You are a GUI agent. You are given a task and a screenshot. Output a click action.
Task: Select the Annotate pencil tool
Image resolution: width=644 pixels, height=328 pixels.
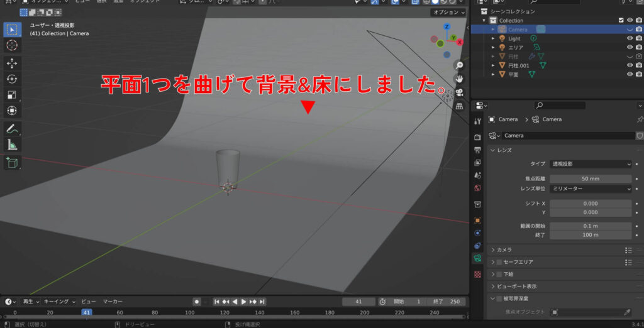[x=13, y=128]
